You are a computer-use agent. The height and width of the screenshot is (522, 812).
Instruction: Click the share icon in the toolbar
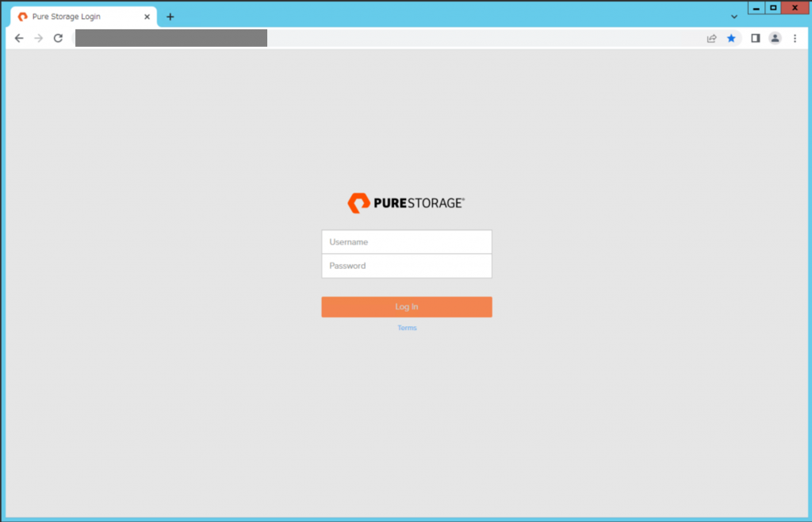click(x=712, y=37)
